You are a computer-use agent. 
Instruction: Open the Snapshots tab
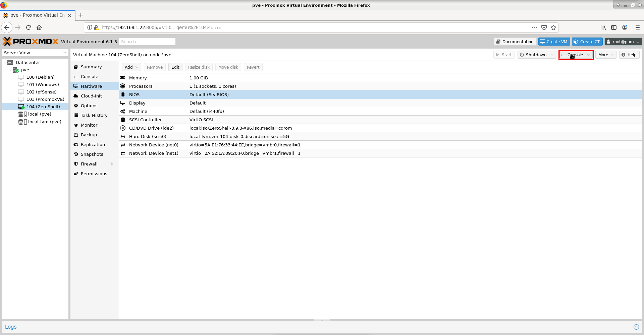pos(95,154)
